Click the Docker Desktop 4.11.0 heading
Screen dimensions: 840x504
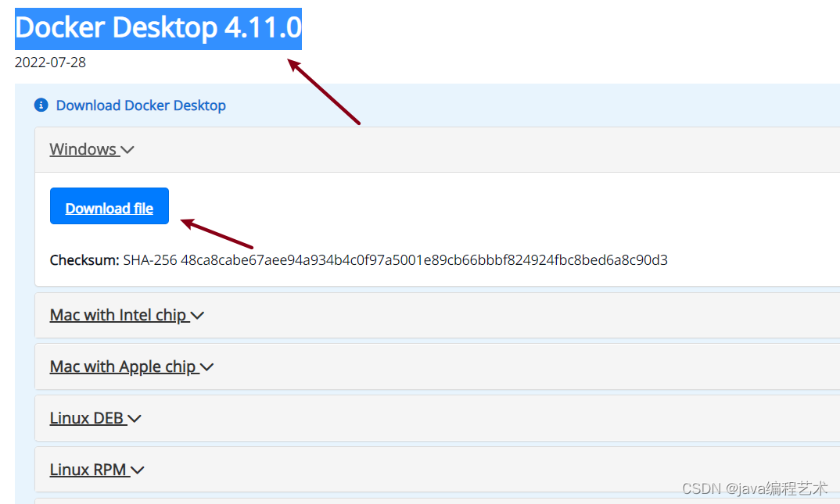[x=159, y=28]
